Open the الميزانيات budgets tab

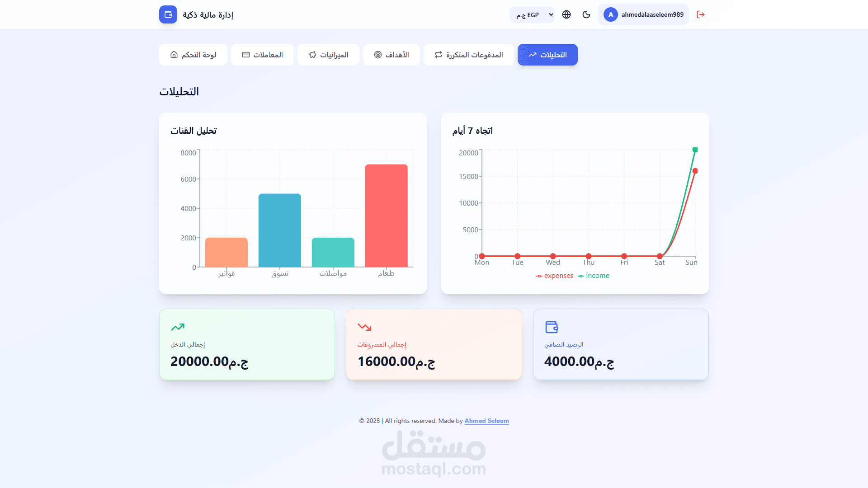[x=328, y=55]
